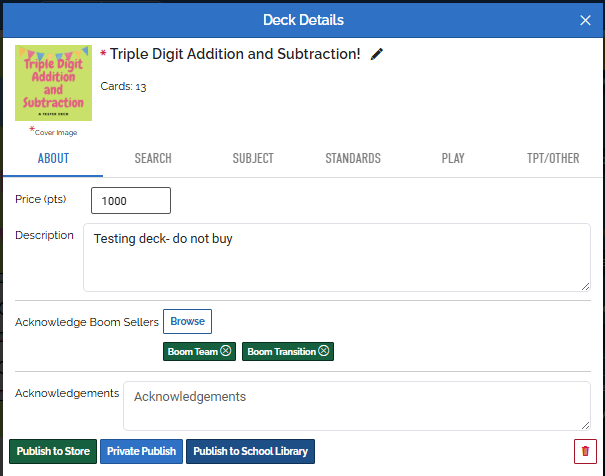605x476 pixels.
Task: Change the deck cover image thumbnail
Action: coord(54,83)
